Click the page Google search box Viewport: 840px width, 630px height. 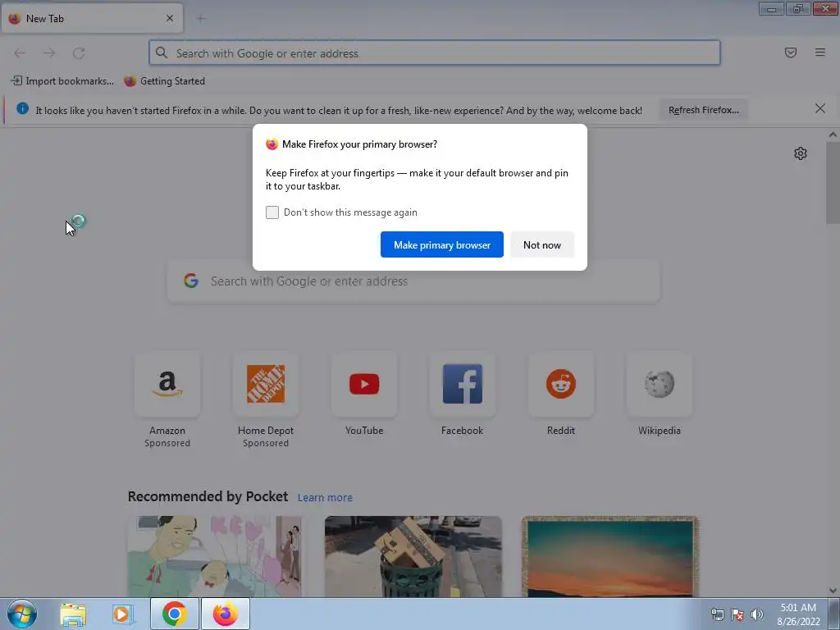(x=413, y=281)
